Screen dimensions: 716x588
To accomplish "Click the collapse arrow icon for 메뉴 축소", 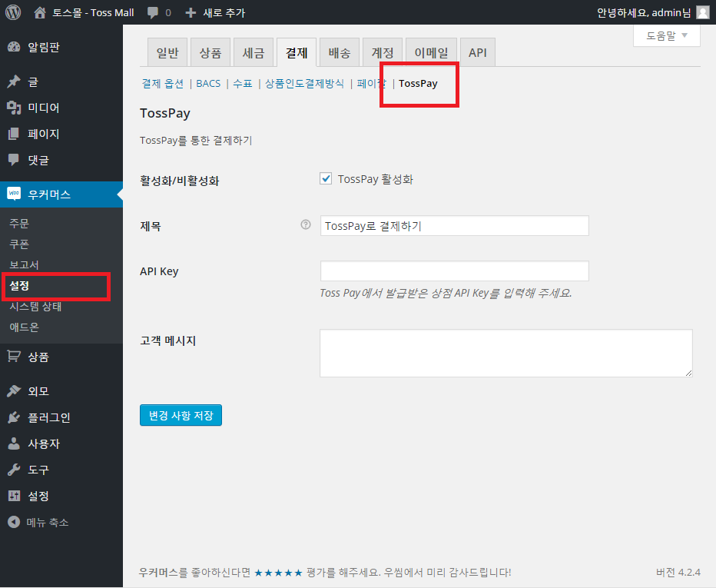I will (14, 522).
